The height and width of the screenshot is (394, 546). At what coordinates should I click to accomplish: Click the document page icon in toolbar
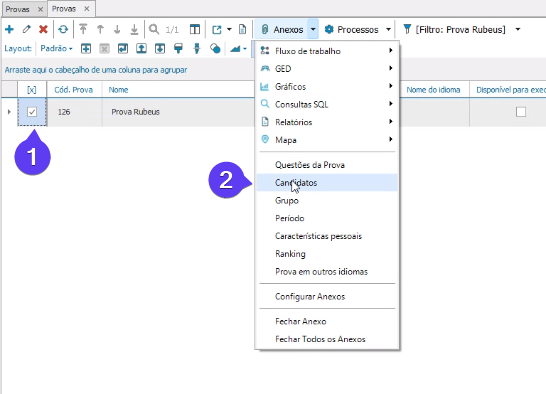[242, 29]
